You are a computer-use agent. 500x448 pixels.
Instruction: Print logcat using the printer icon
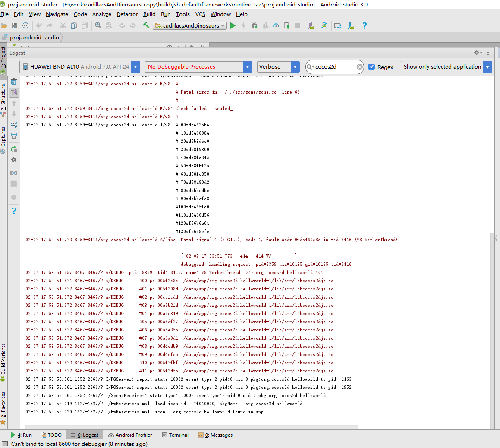14,136
